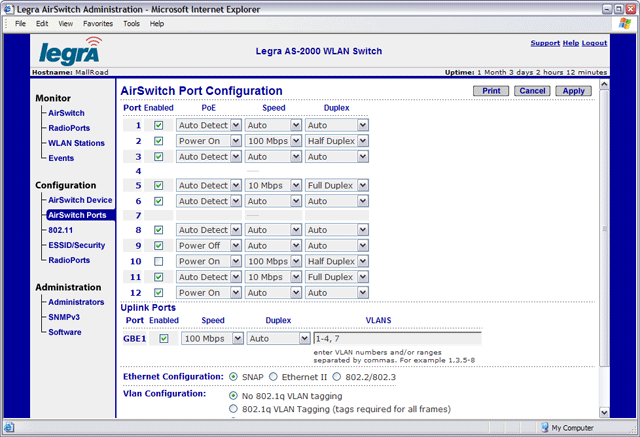Select Ethernet II radio button

coord(273,377)
